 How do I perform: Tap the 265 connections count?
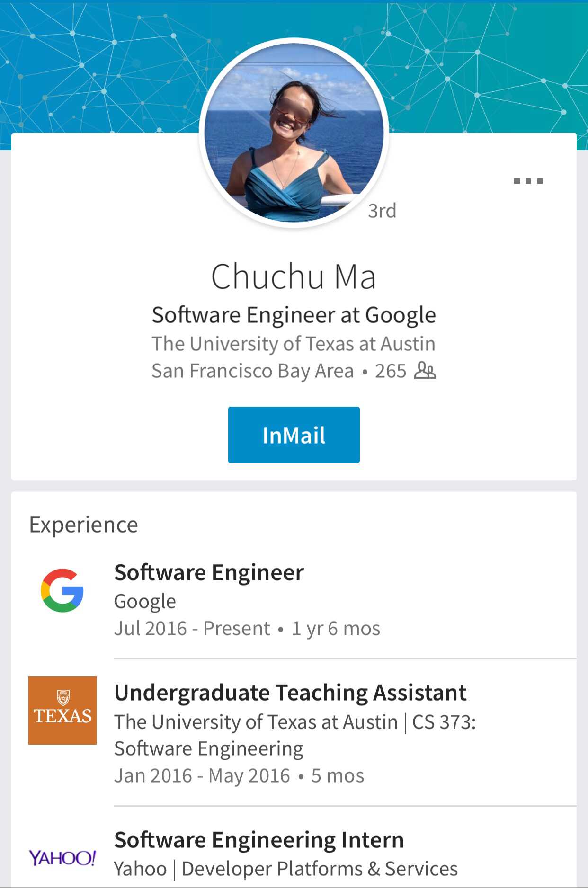pyautogui.click(x=391, y=371)
